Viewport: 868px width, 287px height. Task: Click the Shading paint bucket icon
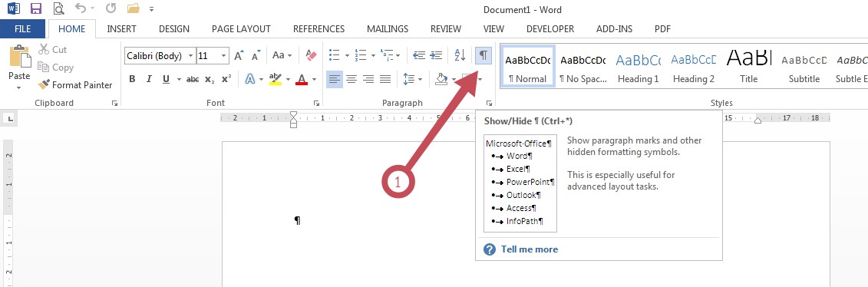pyautogui.click(x=441, y=80)
